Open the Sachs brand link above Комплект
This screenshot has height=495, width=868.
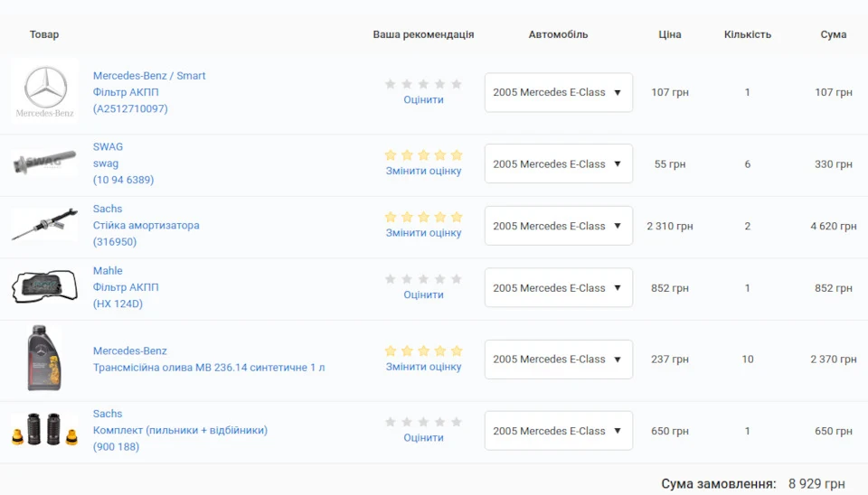(108, 414)
